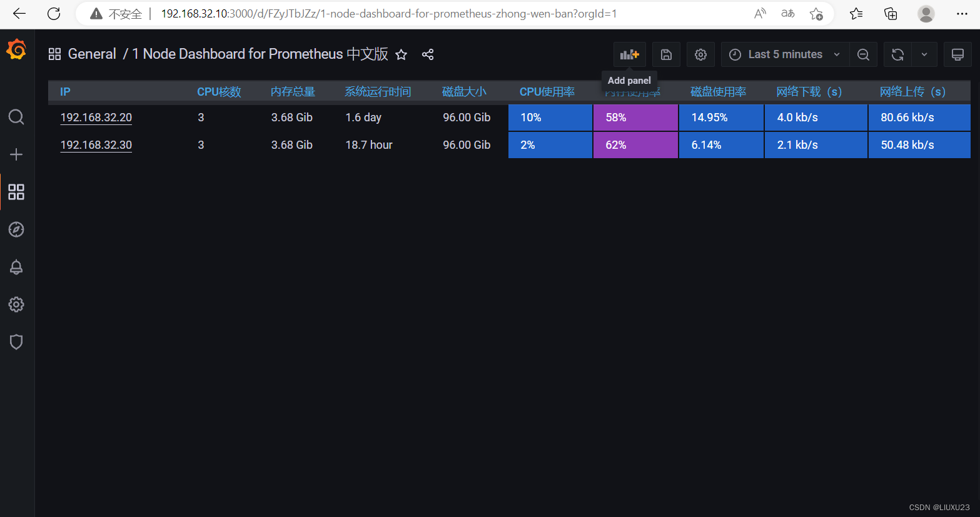Open the 1 Node Dashboard for Prometheus title

(x=260, y=54)
